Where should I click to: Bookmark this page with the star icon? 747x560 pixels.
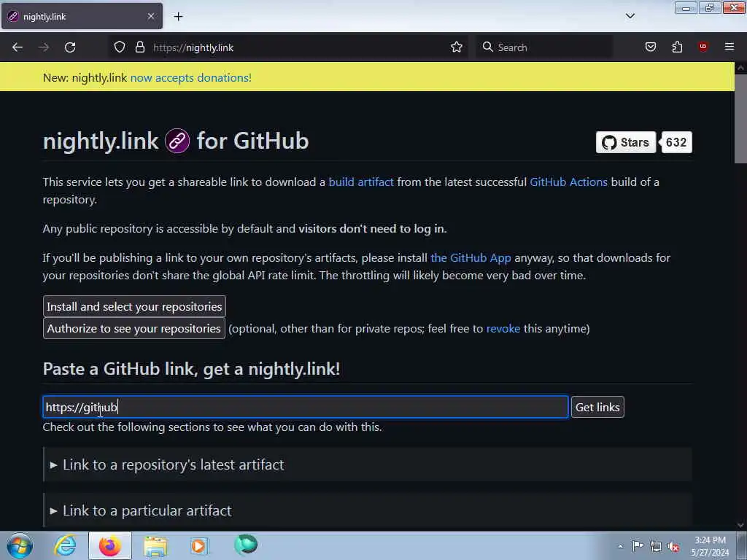pos(457,47)
